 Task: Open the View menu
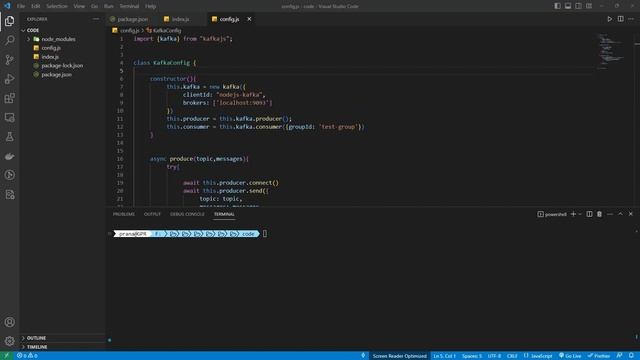(x=79, y=6)
